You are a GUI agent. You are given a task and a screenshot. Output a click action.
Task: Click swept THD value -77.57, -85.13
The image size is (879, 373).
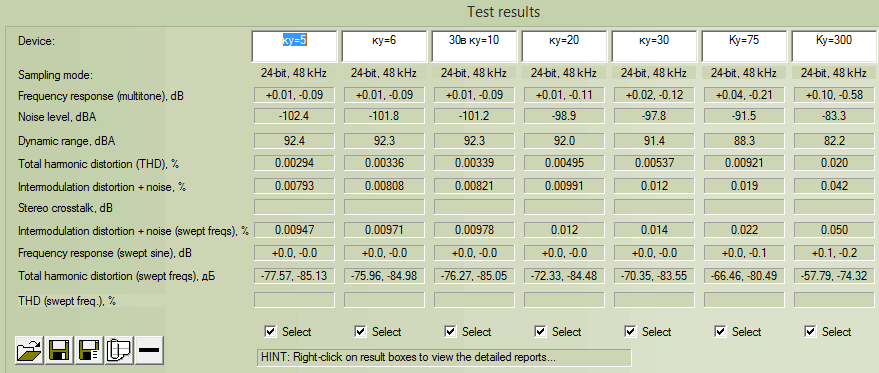(x=294, y=275)
